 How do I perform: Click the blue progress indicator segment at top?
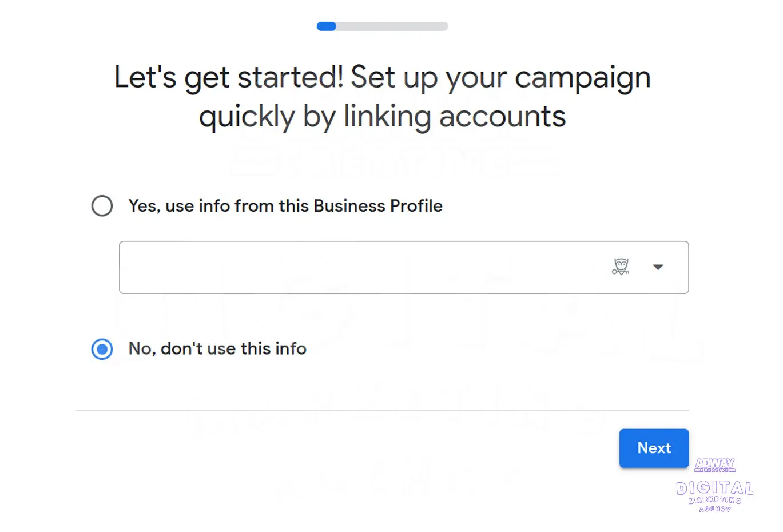pos(326,26)
